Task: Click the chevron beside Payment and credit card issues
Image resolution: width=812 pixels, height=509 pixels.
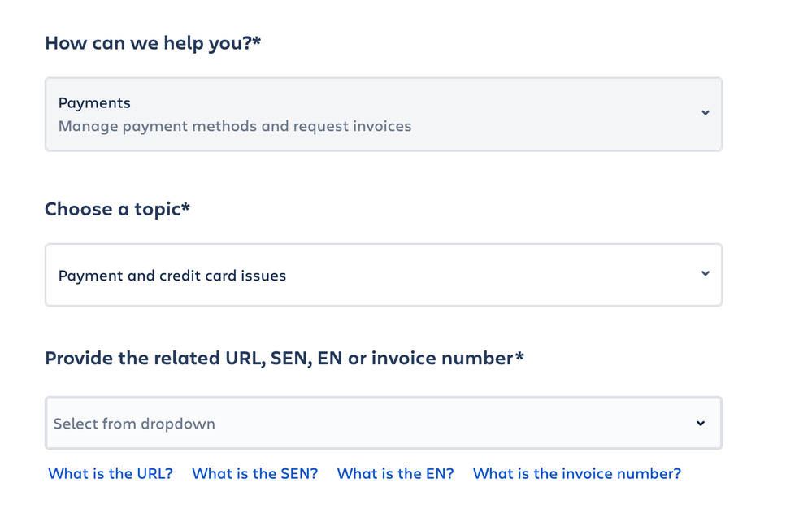Action: point(705,274)
